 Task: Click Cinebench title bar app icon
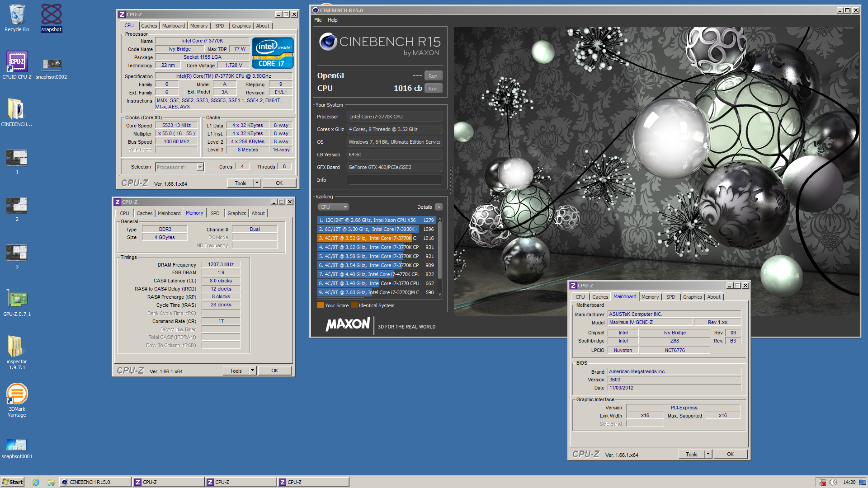(316, 10)
